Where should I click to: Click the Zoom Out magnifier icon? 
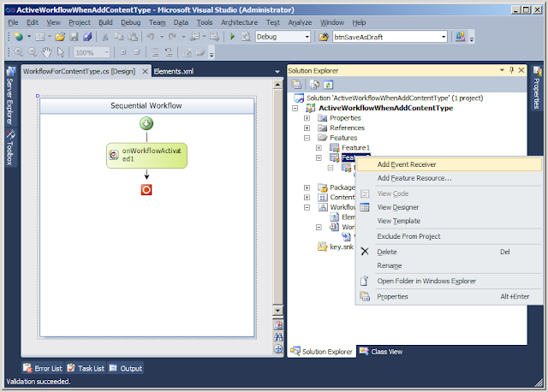tap(33, 52)
